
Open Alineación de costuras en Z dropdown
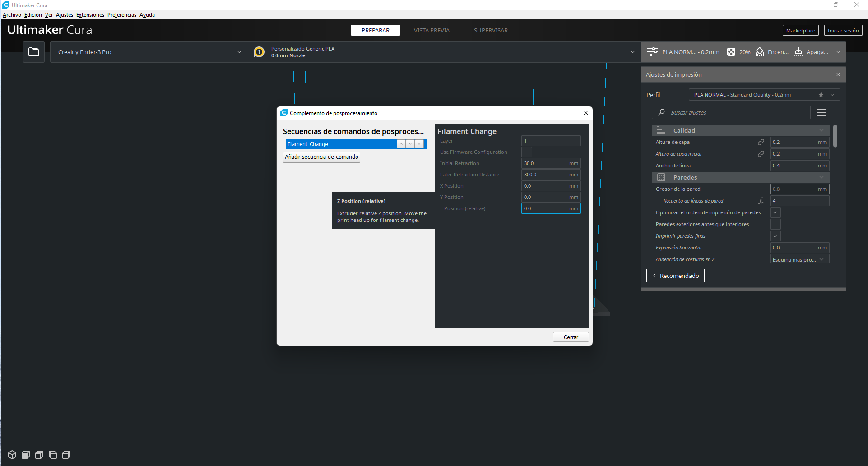coord(799,259)
